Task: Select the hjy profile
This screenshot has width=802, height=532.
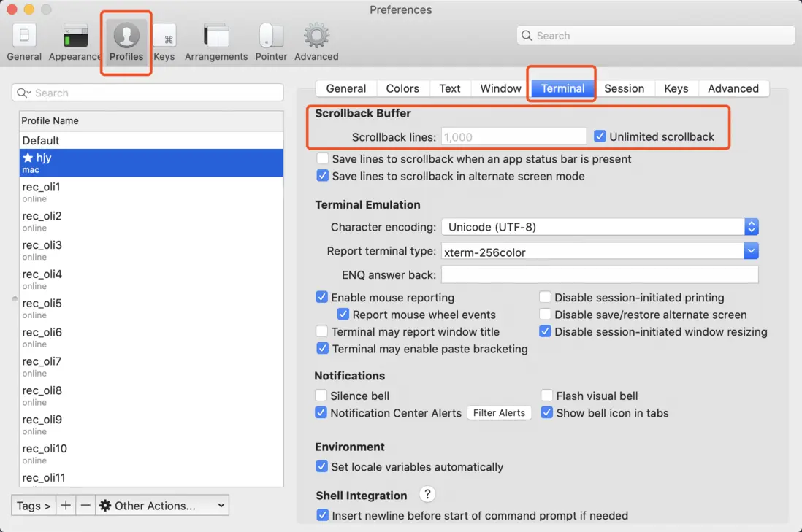Action: pyautogui.click(x=151, y=163)
